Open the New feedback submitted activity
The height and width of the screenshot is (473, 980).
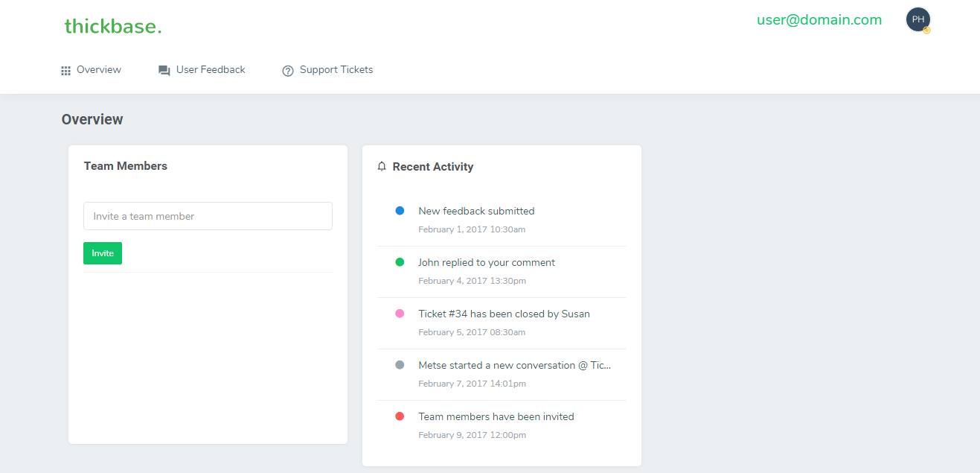pyautogui.click(x=476, y=212)
